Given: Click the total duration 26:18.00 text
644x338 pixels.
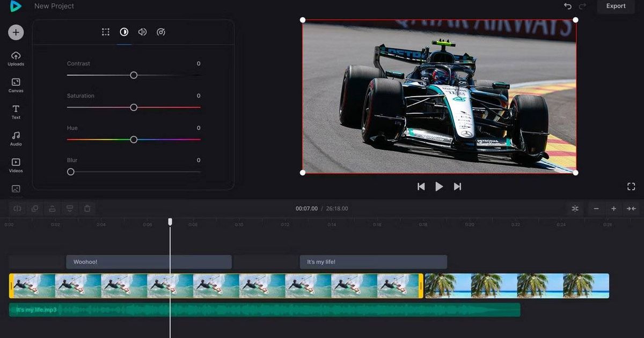Looking at the screenshot, I should pos(336,208).
